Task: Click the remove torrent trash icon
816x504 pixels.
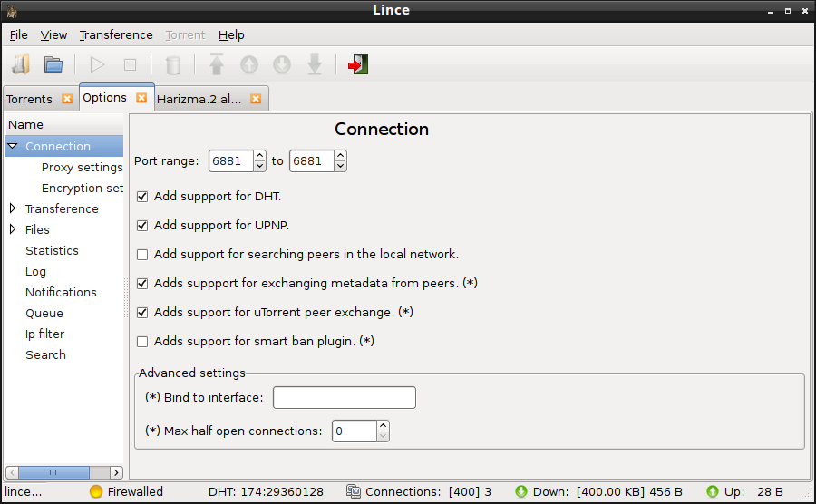Action: (173, 65)
